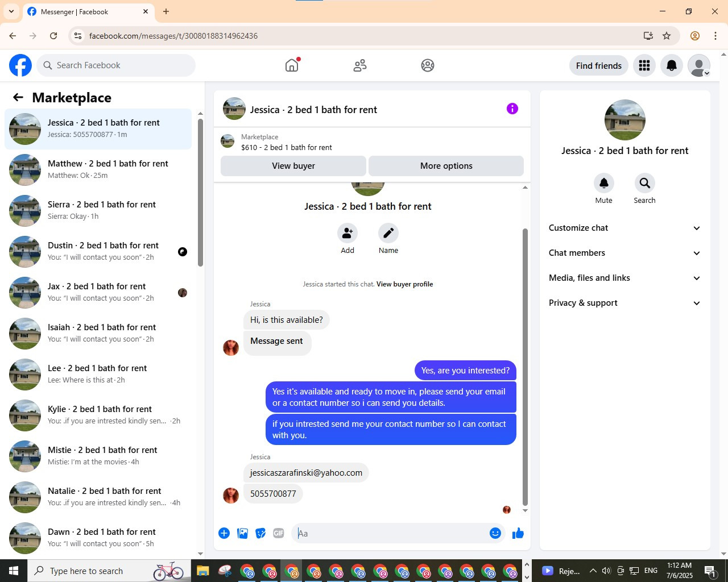728x582 pixels.
Task: Click the browser address bar URL
Action: pyautogui.click(x=173, y=36)
